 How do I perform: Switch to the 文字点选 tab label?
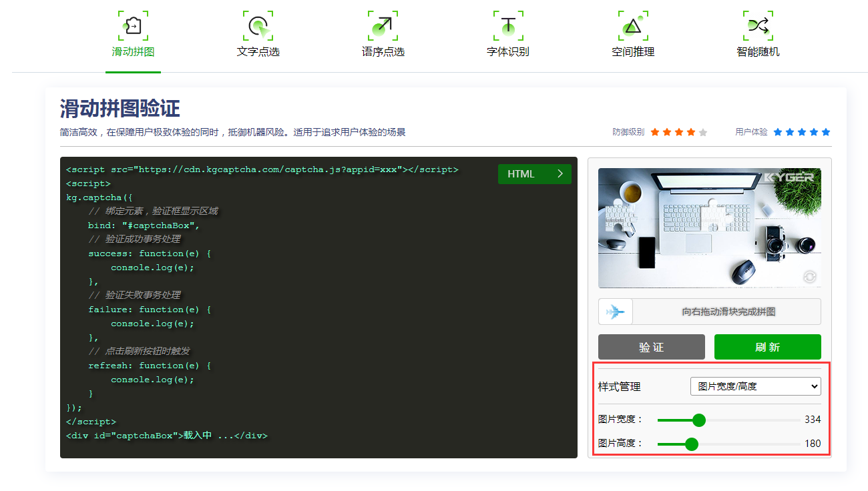(x=258, y=52)
